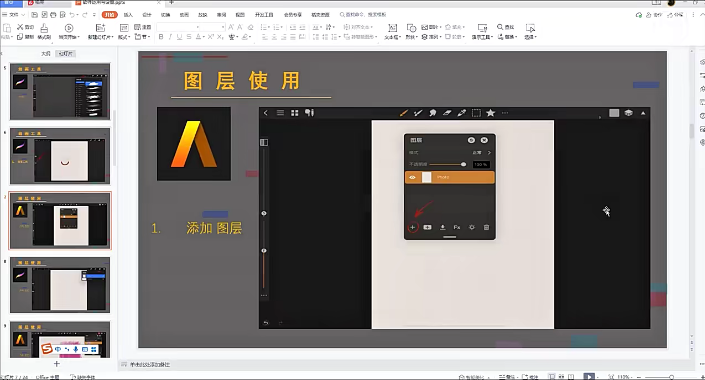This screenshot has height=380, width=705.
Task: Switch to the Transitions ribbon tab
Action: [165, 15]
